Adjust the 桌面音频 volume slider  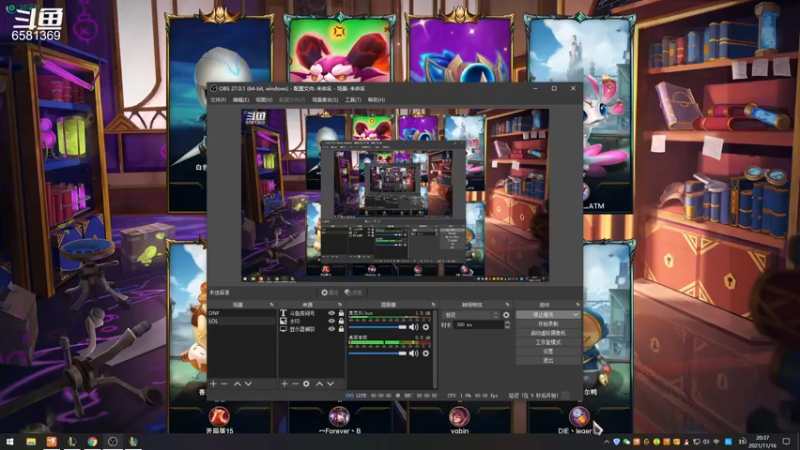point(378,353)
